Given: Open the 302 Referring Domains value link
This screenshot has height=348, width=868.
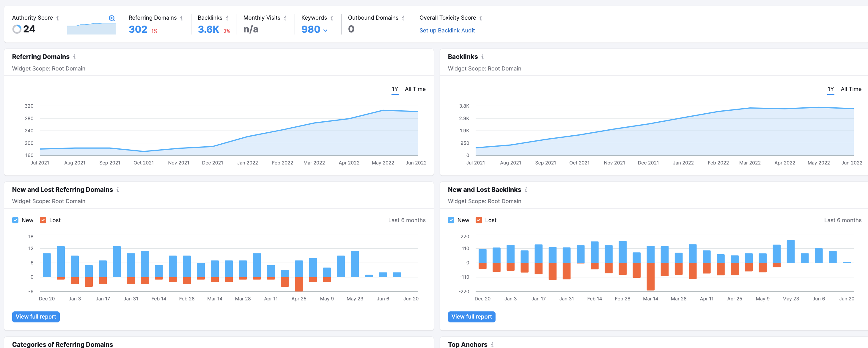Looking at the screenshot, I should (138, 29).
